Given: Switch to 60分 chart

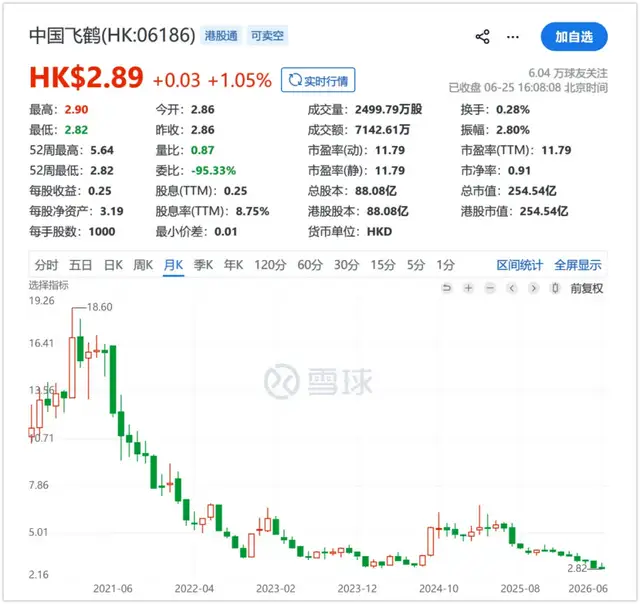Looking at the screenshot, I should [x=310, y=265].
